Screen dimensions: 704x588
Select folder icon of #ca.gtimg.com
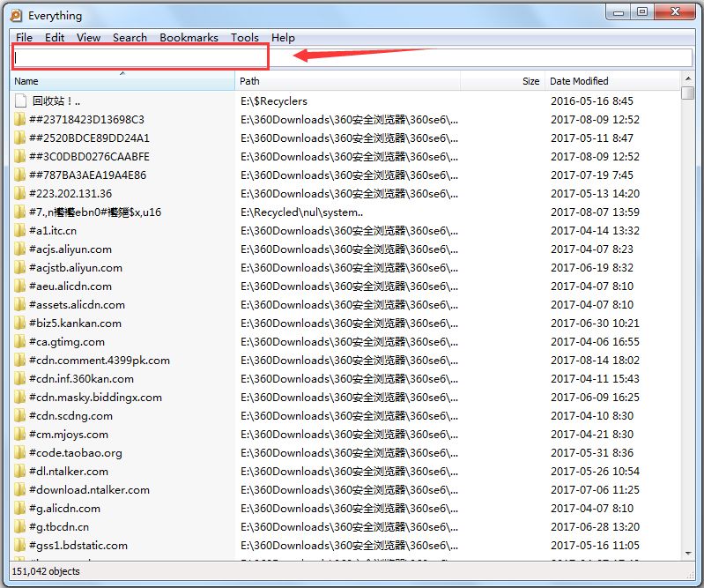click(x=19, y=342)
